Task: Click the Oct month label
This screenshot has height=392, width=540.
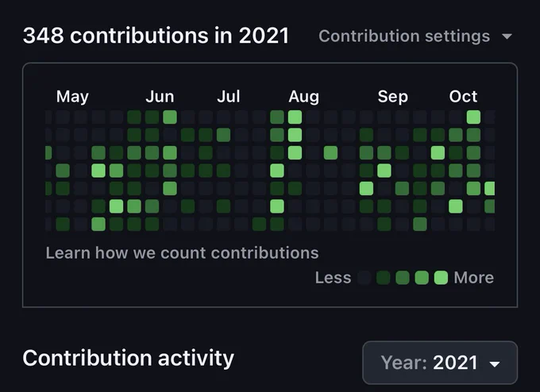Action: tap(463, 96)
